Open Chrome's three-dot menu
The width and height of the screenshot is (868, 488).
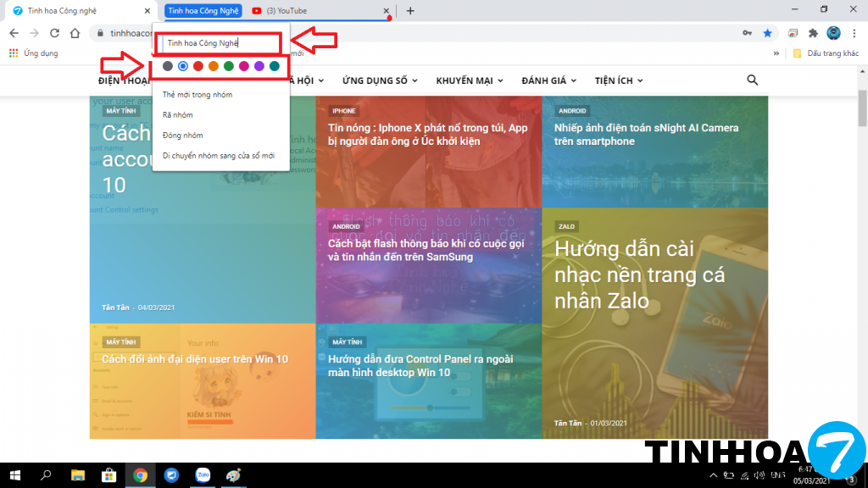point(854,33)
